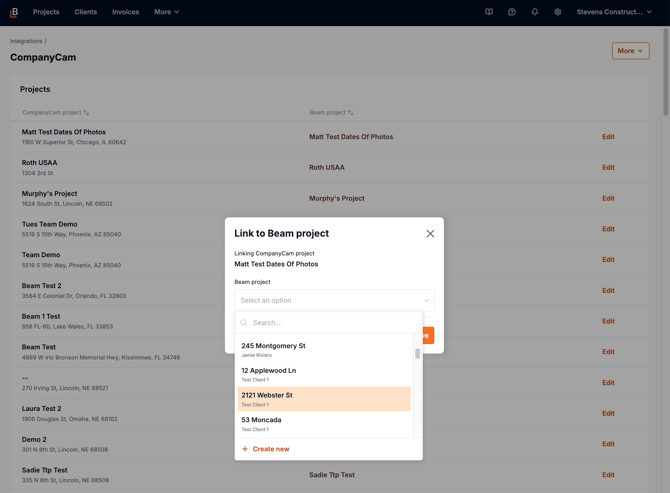Click CompanyCam project name Tues Team Demo
The height and width of the screenshot is (493, 670).
(50, 224)
